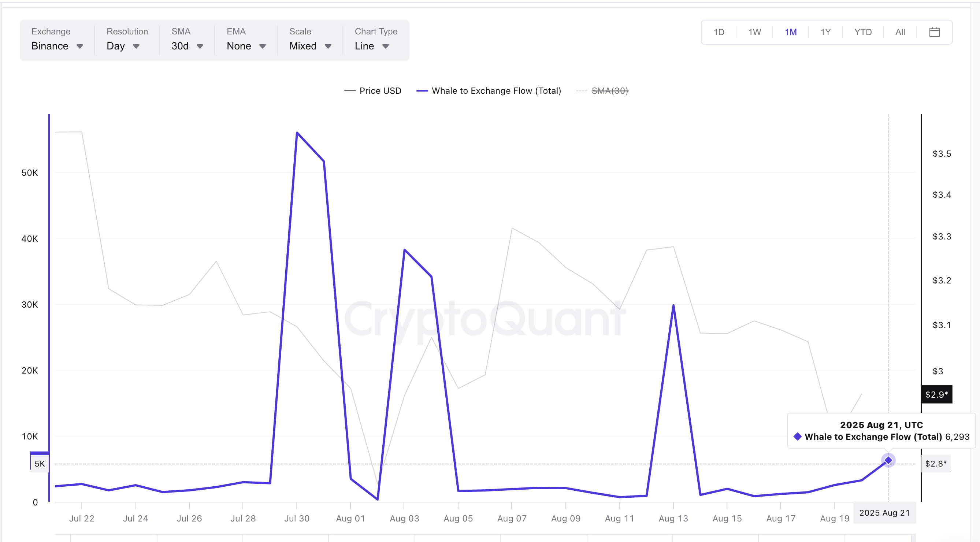
Task: Open the EMA None dropdown
Action: pos(246,46)
